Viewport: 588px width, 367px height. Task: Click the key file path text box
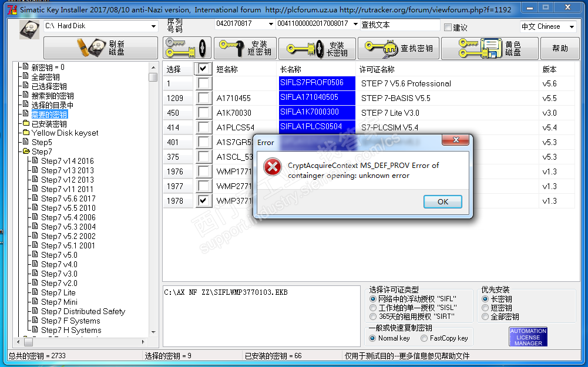pos(261,316)
